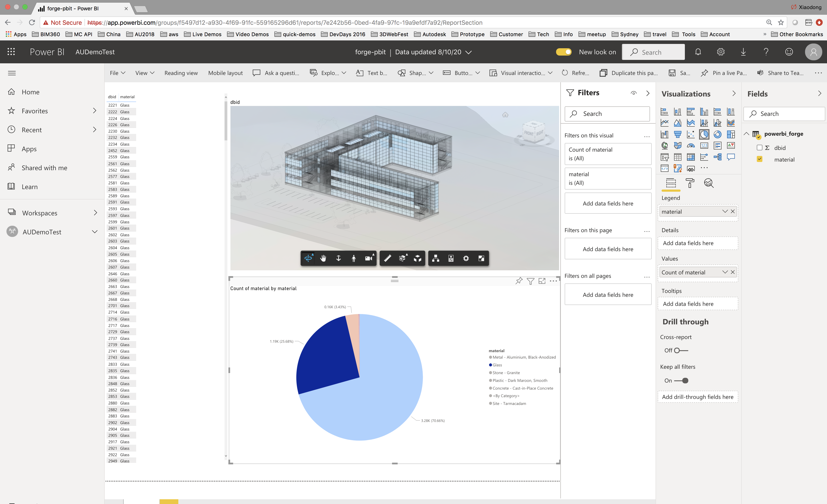Click the viewer Home view icon
The image size is (827, 504).
tap(505, 115)
